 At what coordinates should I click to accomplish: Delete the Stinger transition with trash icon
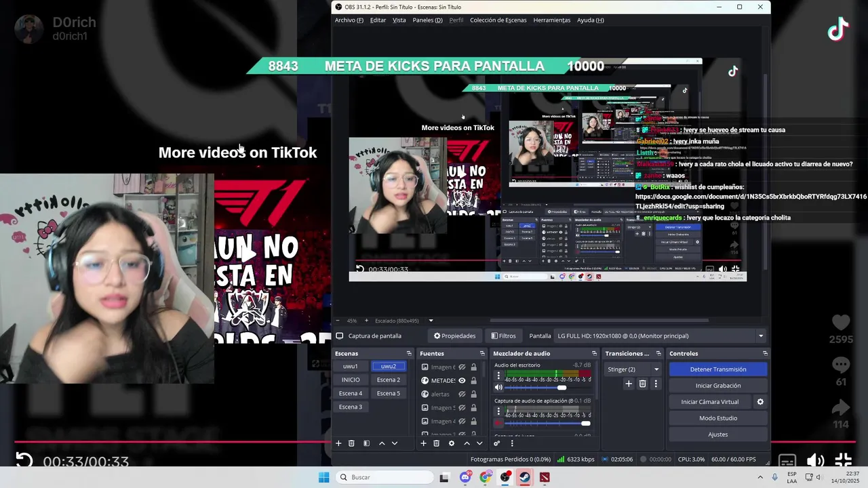[x=642, y=384]
